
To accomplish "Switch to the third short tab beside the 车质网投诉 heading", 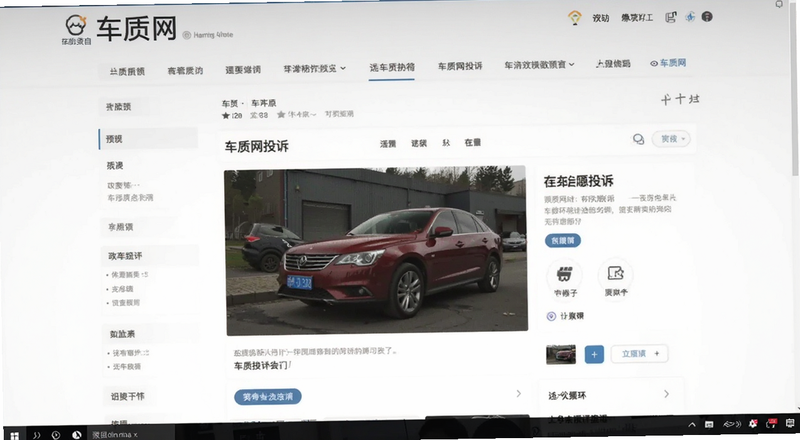I will point(446,143).
